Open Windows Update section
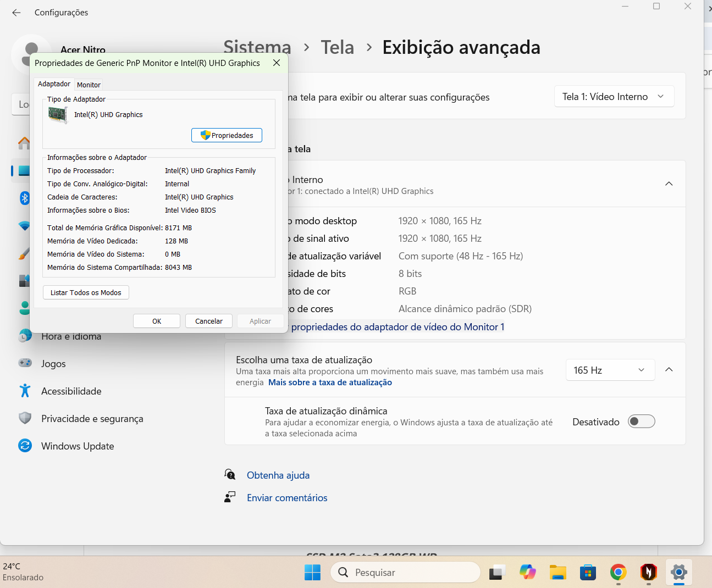Image resolution: width=712 pixels, height=588 pixels. point(78,446)
